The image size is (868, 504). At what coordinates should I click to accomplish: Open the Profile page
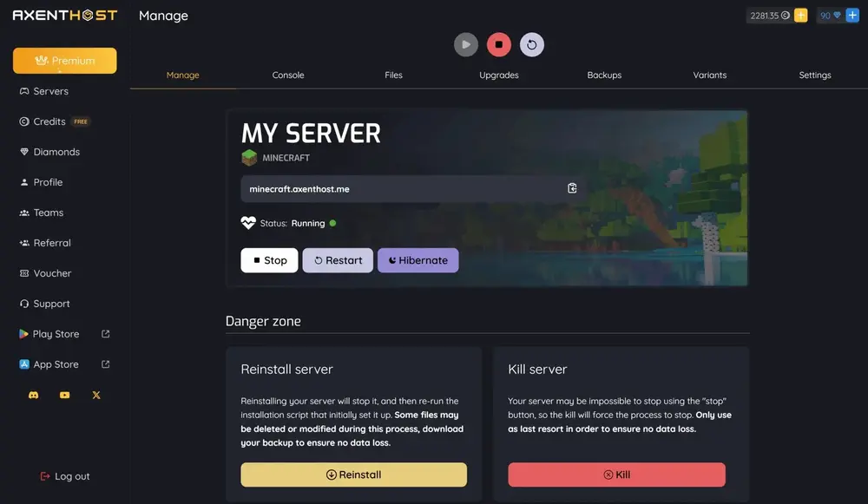click(48, 182)
